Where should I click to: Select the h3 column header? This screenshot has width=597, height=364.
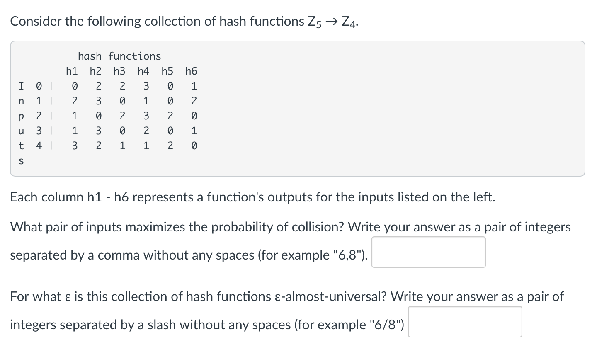(x=119, y=71)
